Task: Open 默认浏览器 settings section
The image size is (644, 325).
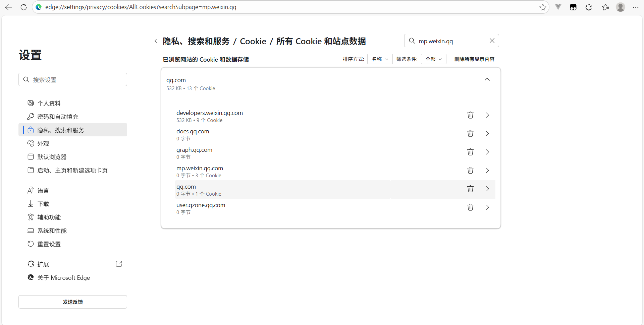Action: coord(73,157)
